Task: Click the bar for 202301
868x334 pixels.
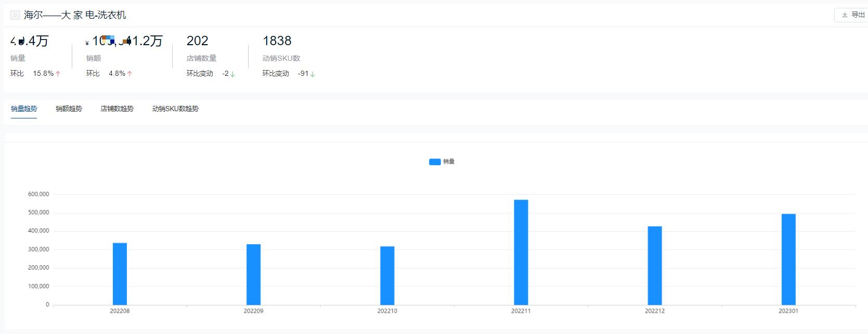Action: point(788,259)
